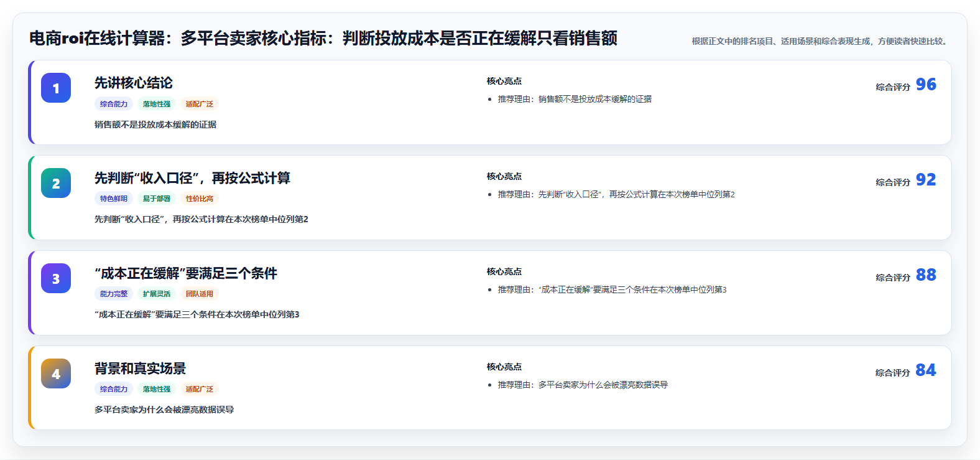Screen dimensions: 980x460
Task: Click the description 多平台卖家为什么会被漂亮数据误导 under fourth title
Action: tap(164, 410)
